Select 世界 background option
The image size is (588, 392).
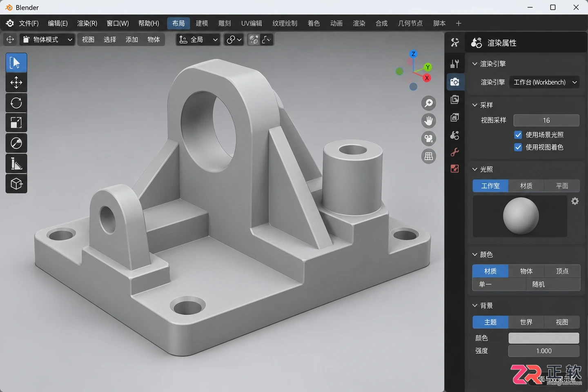coord(526,322)
